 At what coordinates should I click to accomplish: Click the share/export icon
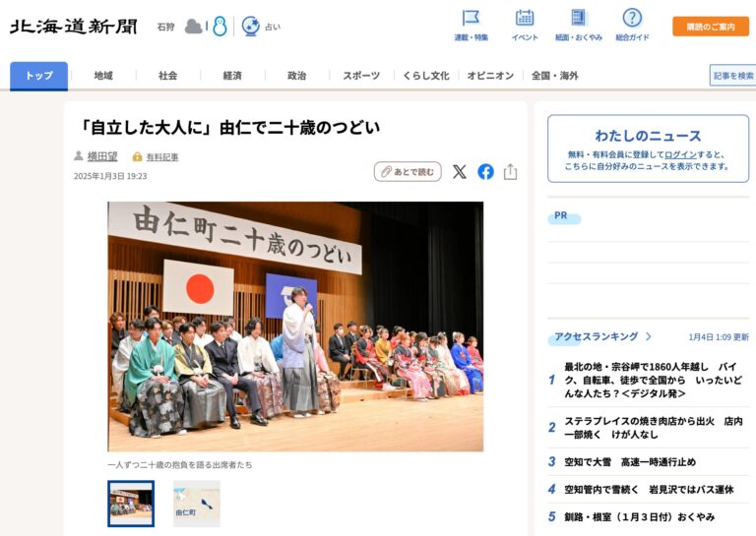pos(510,172)
